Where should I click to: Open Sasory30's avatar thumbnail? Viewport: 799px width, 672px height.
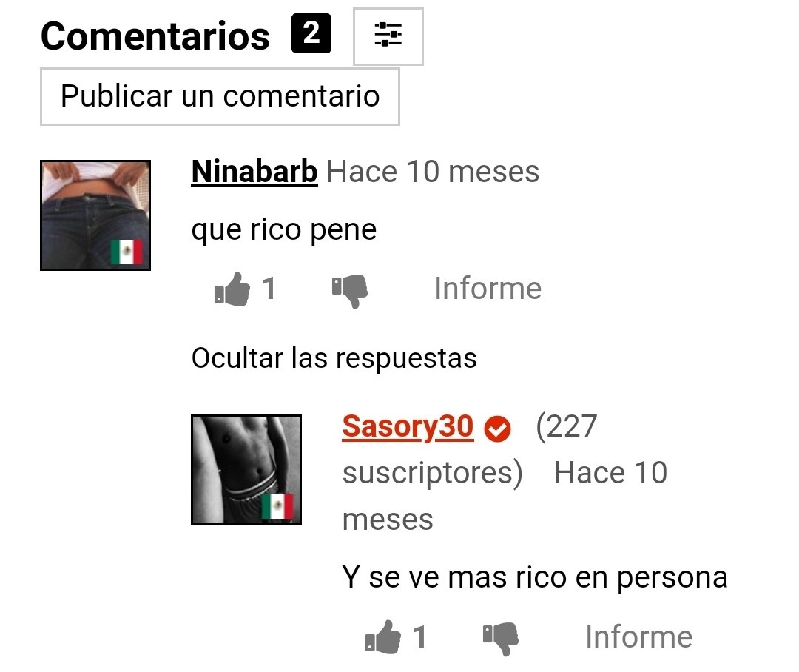[x=246, y=469]
